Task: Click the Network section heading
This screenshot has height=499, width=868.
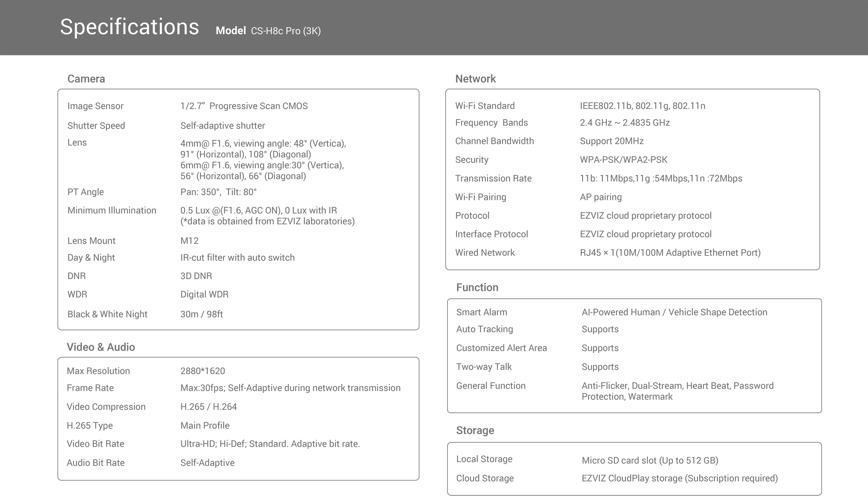Action: 476,78
